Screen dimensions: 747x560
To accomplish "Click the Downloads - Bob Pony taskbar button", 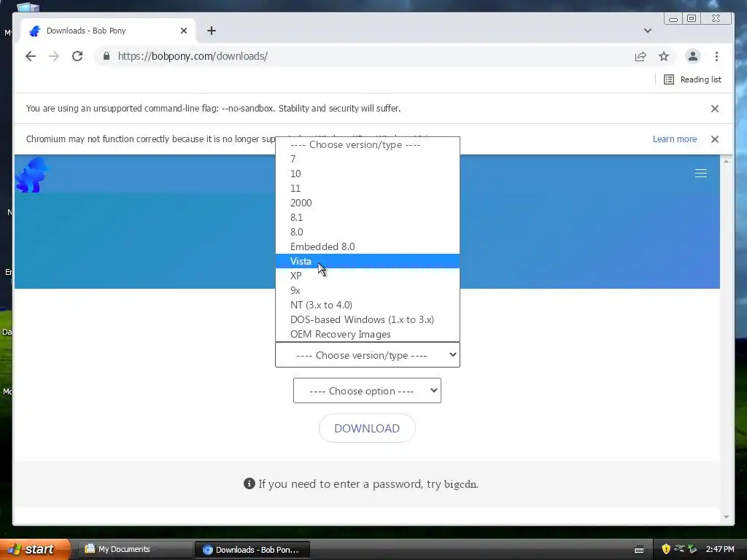I will click(252, 550).
